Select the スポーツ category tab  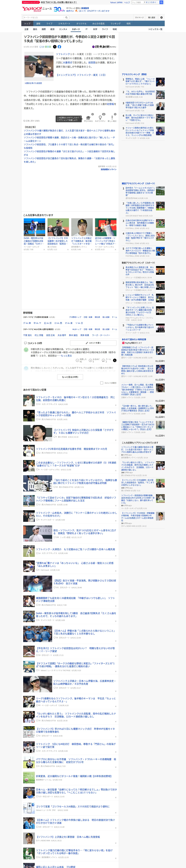(x=76, y=29)
